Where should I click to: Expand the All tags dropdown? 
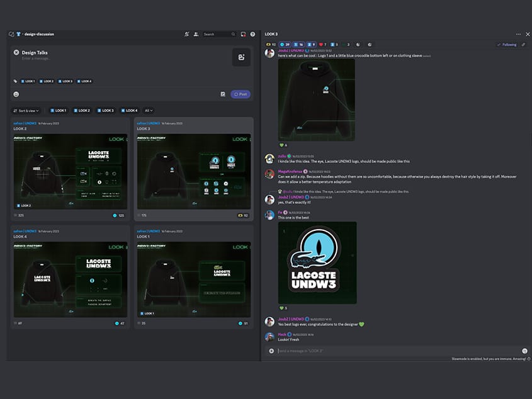point(149,111)
